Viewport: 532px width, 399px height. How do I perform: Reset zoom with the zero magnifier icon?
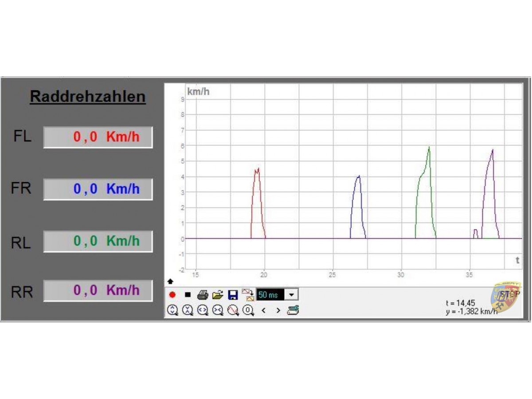248,310
